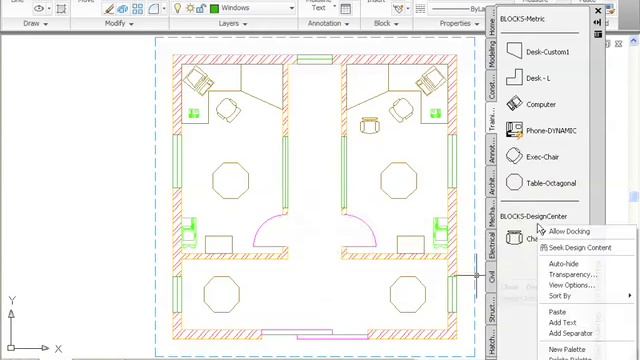Click the linetype list icon in Properties panel
Screen dimensions: 640x360
pyautogui.click(x=420, y=9)
